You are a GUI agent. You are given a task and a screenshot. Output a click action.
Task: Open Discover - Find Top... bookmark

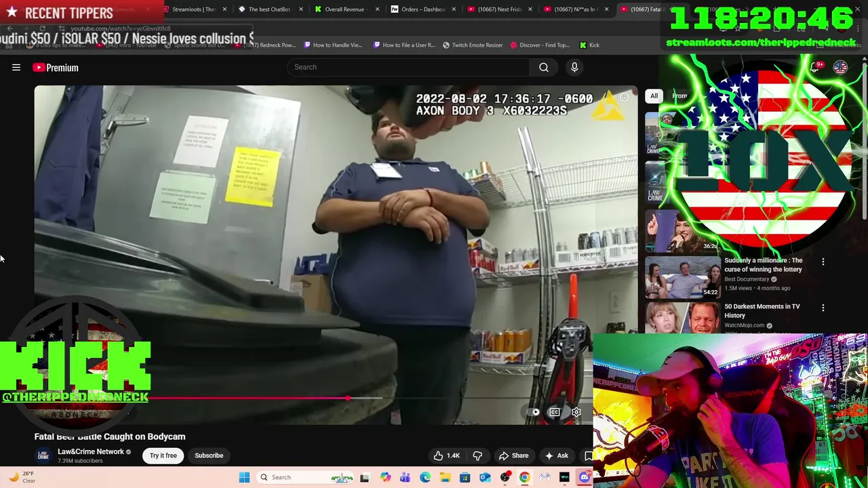click(540, 45)
